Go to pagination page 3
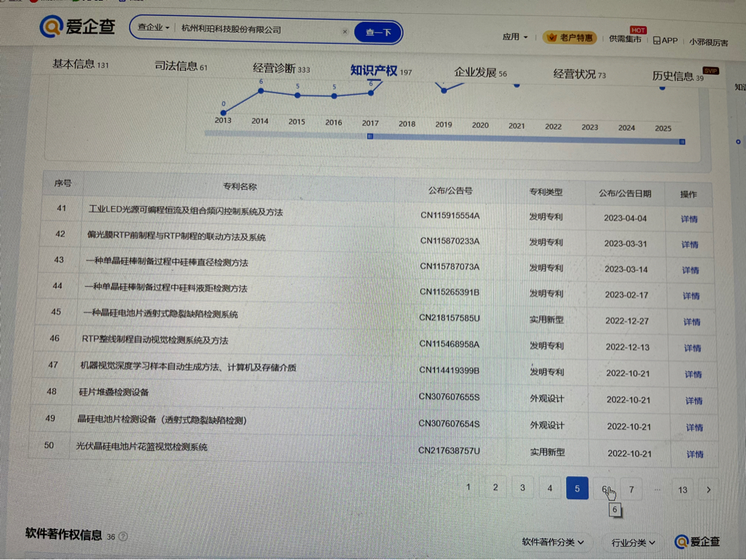The height and width of the screenshot is (560, 746). click(x=522, y=488)
